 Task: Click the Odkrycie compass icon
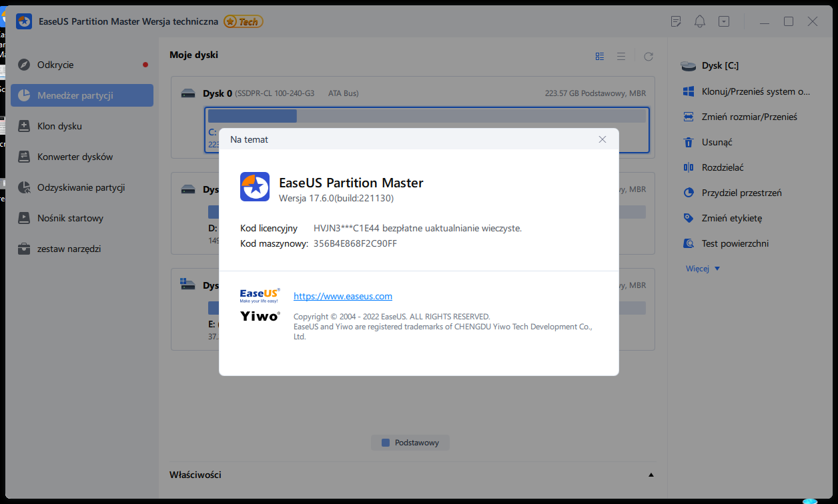coord(24,65)
